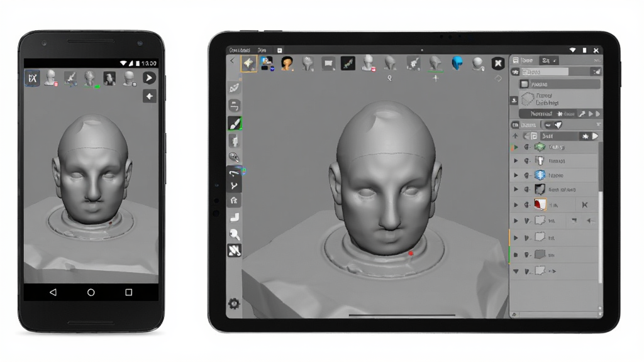The height and width of the screenshot is (362, 644).
Task: Tap the right-arrow round button on phone
Action: [x=149, y=78]
